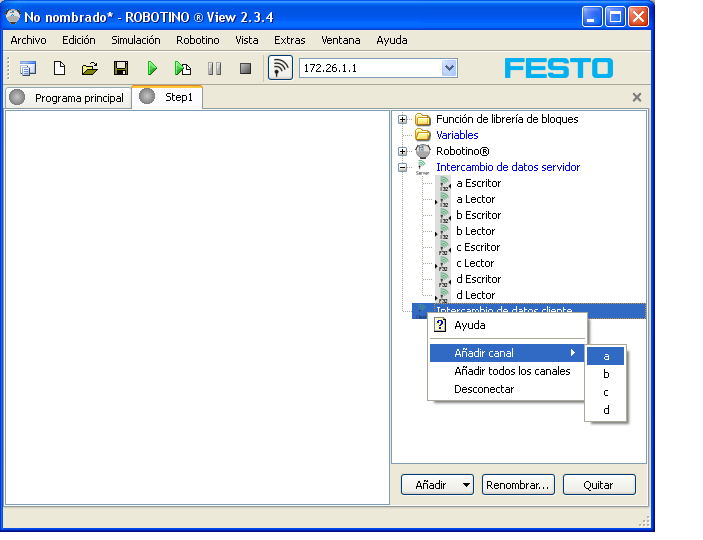Select channel c in submenu
The height and width of the screenshot is (540, 703).
[606, 392]
